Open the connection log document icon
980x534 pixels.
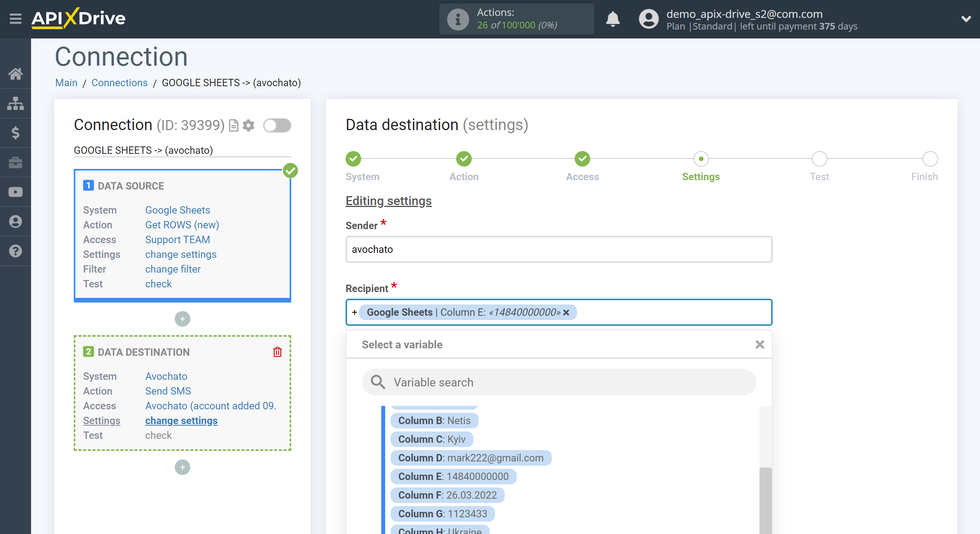[234, 125]
